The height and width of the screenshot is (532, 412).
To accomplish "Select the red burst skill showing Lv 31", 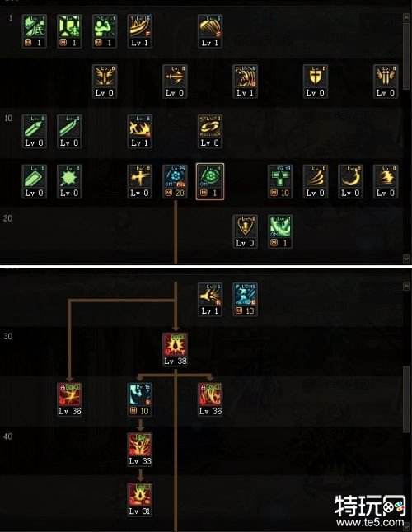I will (x=139, y=499).
